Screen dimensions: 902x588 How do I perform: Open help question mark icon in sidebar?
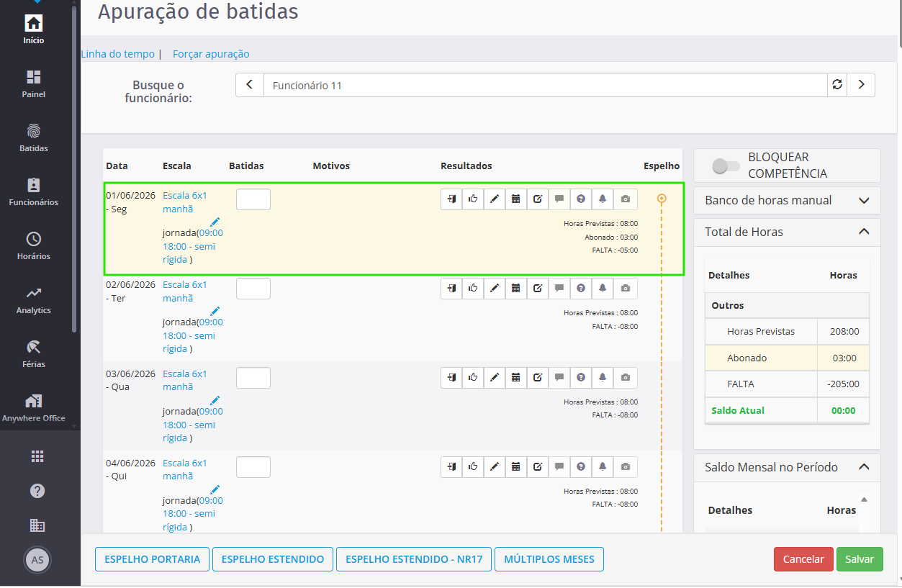[37, 491]
